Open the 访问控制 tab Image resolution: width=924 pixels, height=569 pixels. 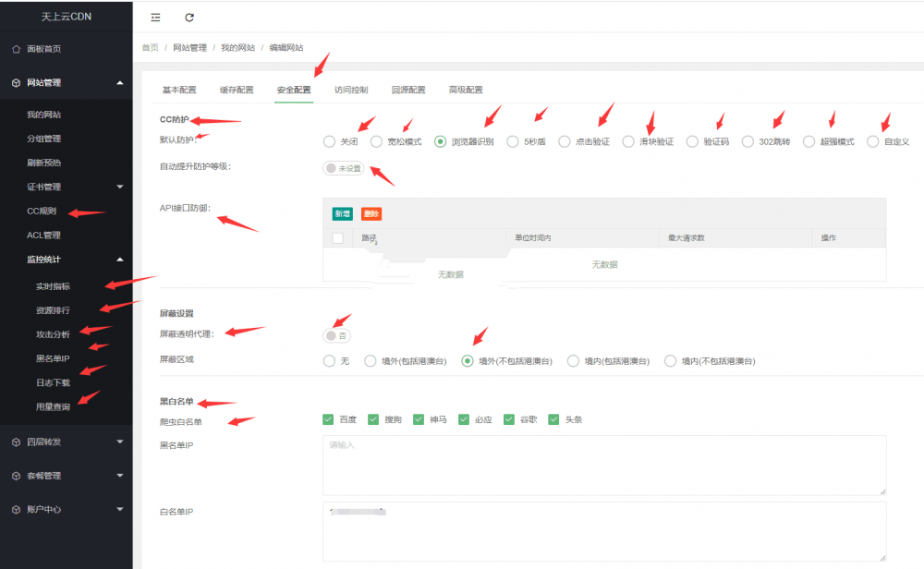[353, 90]
